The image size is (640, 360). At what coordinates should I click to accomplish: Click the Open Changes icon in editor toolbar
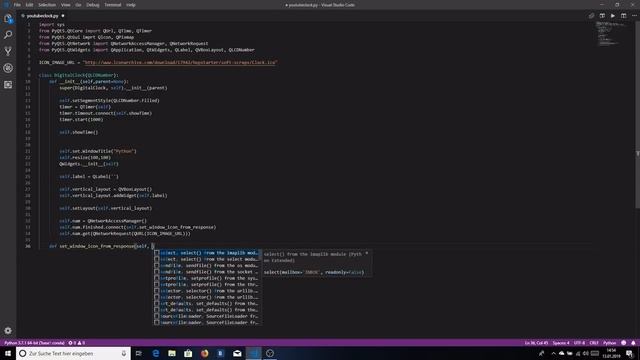591,16
